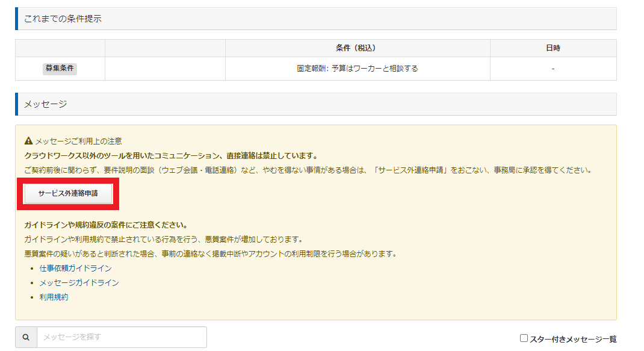Open the 仕事依頼ガイドライン link

[75, 268]
